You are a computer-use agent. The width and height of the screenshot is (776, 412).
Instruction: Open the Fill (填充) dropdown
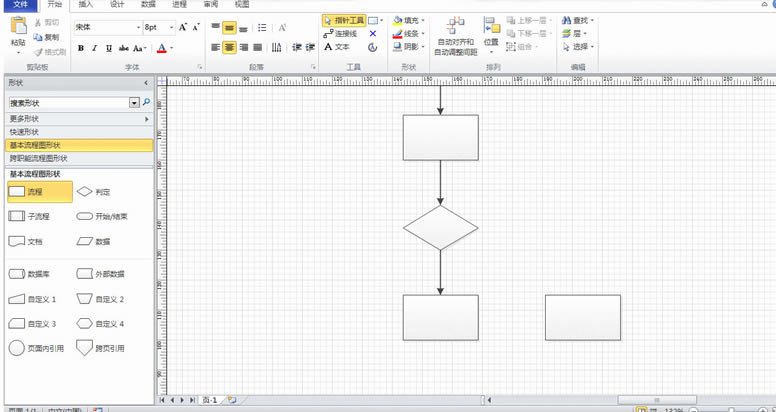409,20
